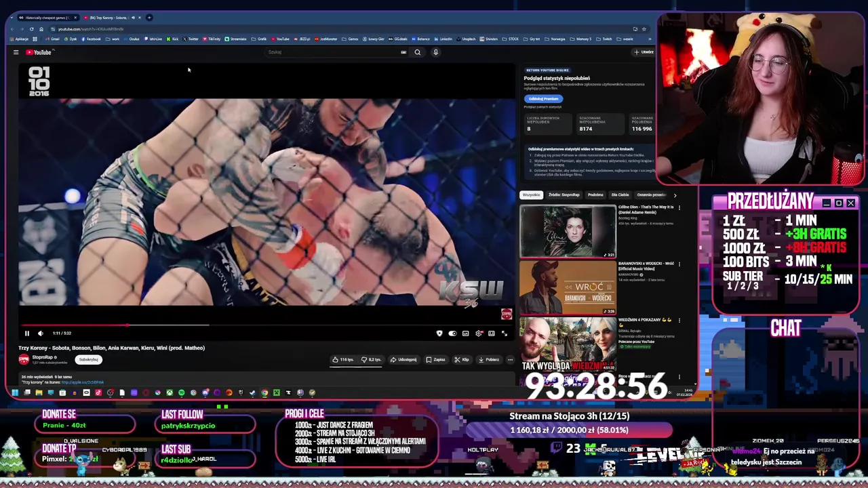Go to browser home page
The width and height of the screenshot is (868, 488).
coord(41,29)
